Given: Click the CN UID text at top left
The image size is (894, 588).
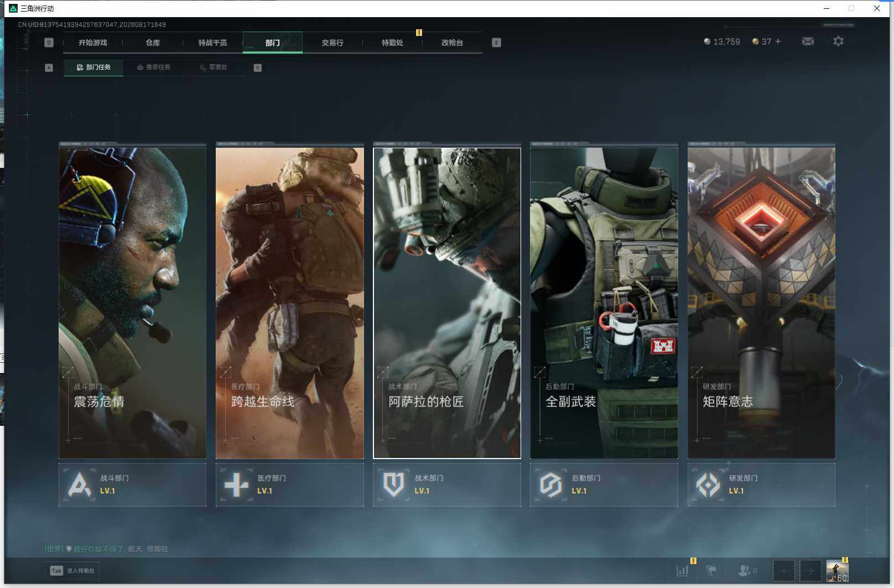Looking at the screenshot, I should click(92, 24).
